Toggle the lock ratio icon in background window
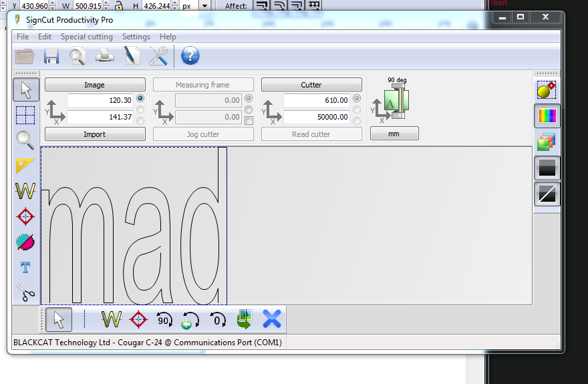588x384 pixels. [x=118, y=5]
